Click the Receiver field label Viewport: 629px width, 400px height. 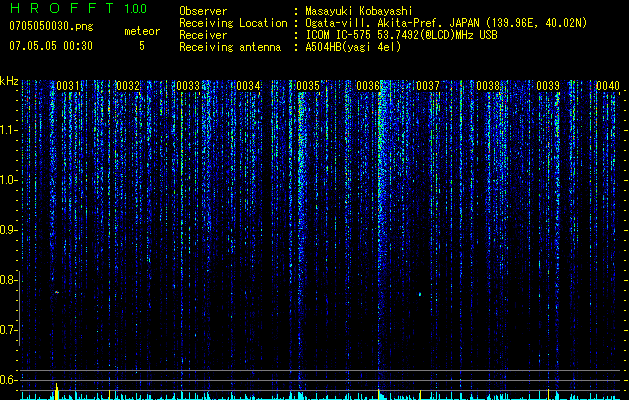point(203,35)
